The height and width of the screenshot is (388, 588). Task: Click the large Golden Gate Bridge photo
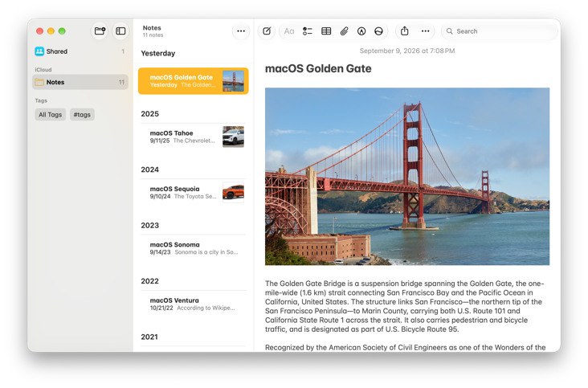coord(407,177)
